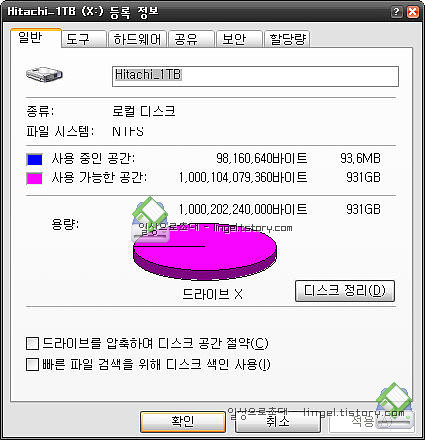Viewport: 425px width, 440px height.
Task: Click the 적용 apply button
Action: [x=371, y=422]
